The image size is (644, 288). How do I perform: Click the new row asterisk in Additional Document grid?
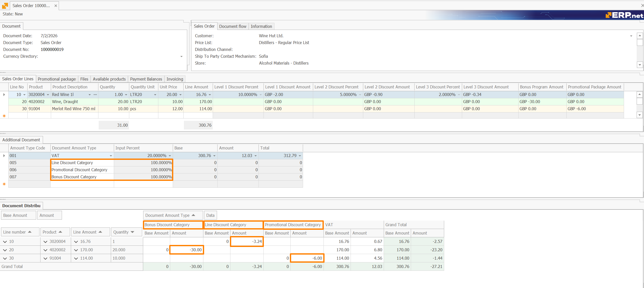(4, 184)
